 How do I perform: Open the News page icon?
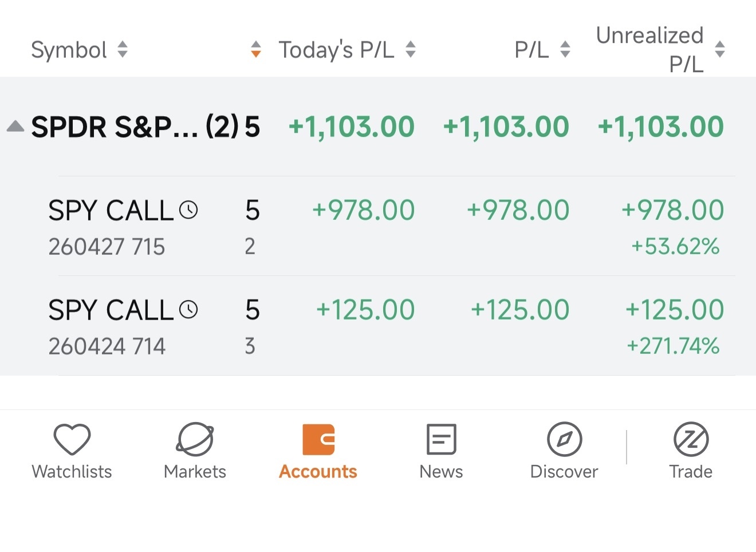(x=441, y=439)
